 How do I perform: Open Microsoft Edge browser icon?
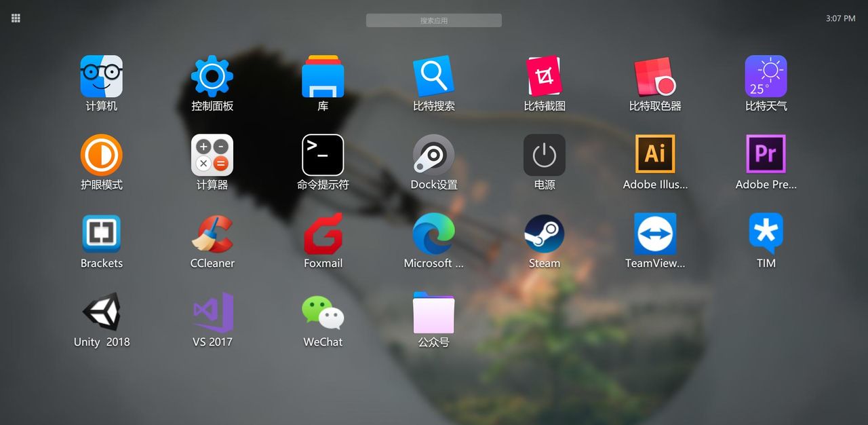point(434,234)
